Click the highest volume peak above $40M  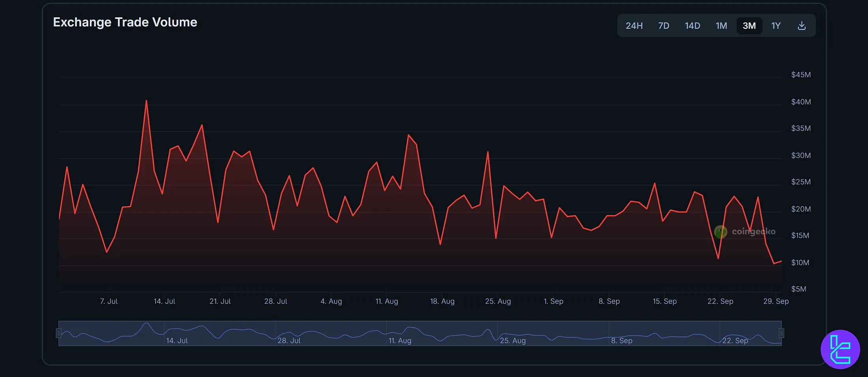tap(146, 101)
